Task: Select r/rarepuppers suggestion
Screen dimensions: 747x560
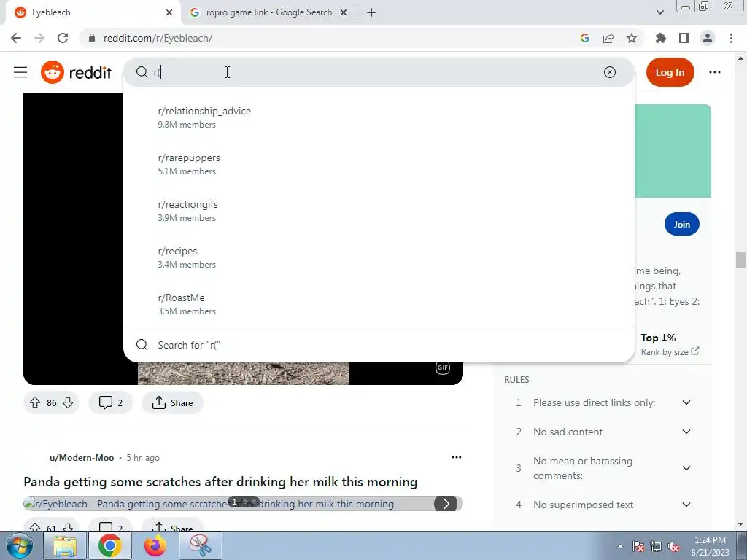Action: point(379,164)
